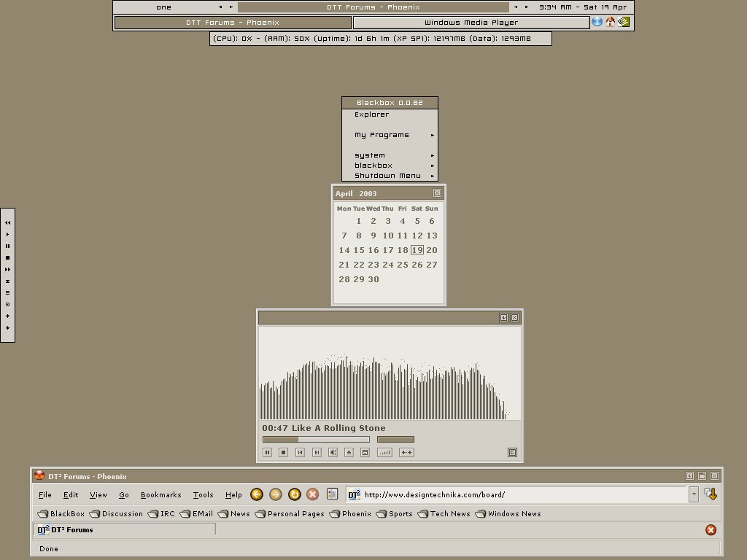
Task: Click the song seek progress bar
Action: [x=316, y=440]
